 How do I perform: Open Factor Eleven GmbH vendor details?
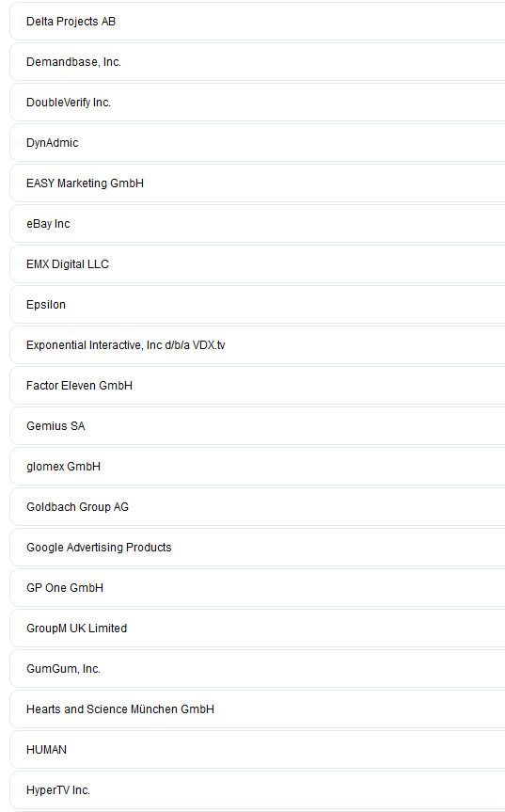[258, 385]
